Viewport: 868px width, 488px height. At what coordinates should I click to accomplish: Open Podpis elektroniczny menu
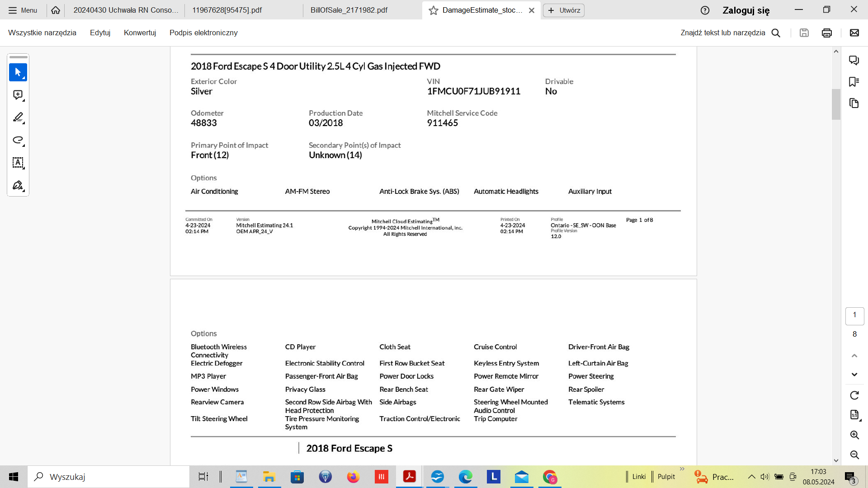203,33
